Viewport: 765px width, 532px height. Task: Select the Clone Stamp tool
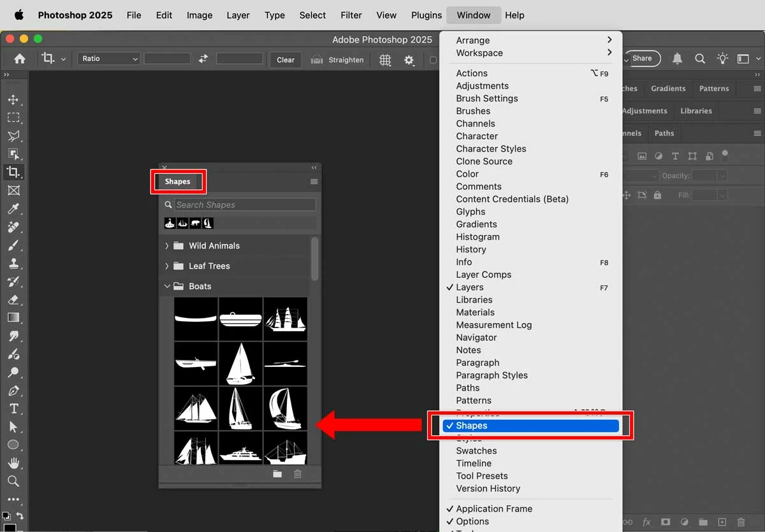(13, 263)
